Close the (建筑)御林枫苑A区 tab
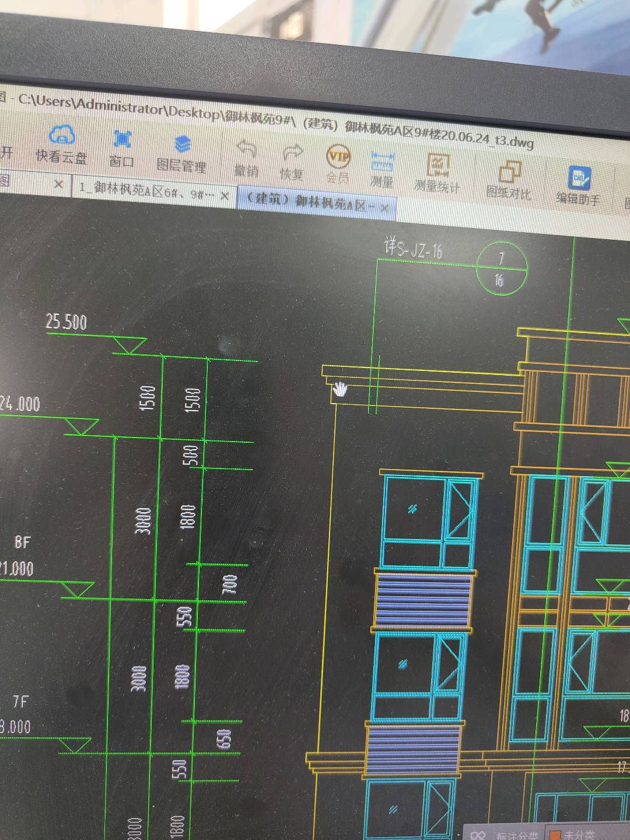 click(384, 207)
